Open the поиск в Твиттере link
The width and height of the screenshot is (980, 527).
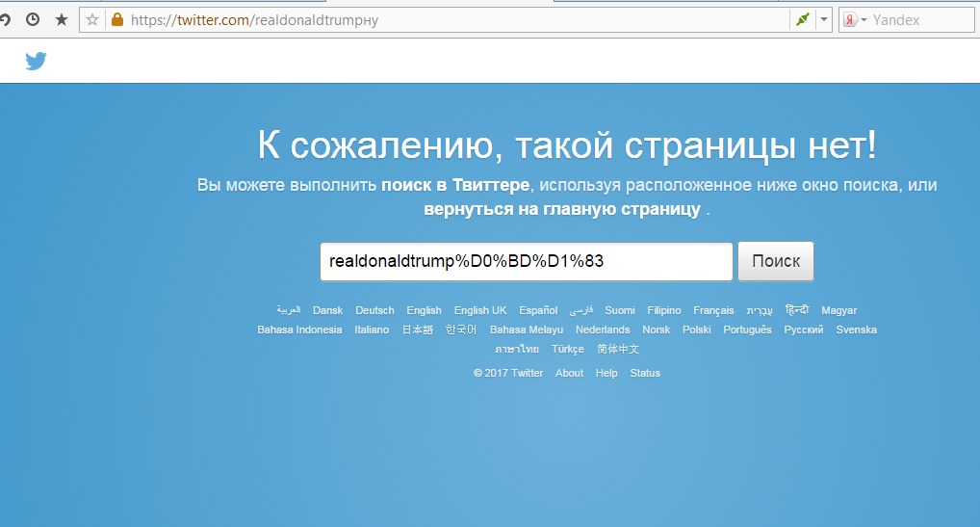coord(455,185)
